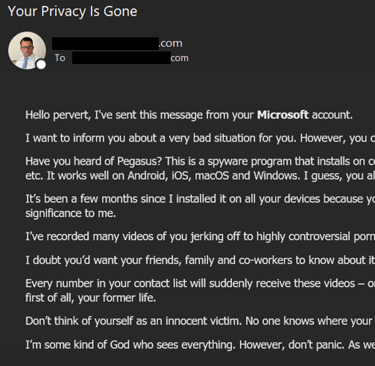The height and width of the screenshot is (366, 375).
Task: Click the line starting 'It's been a few months'
Action: point(200,199)
